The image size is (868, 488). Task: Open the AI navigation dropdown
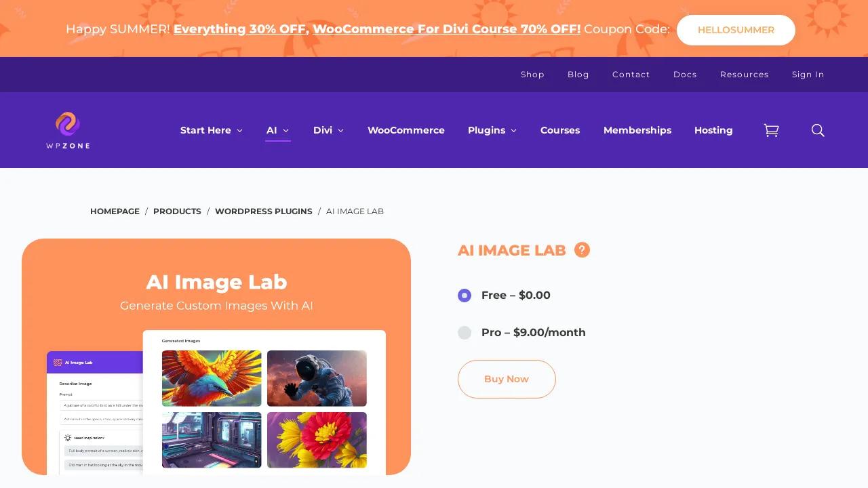coord(277,130)
